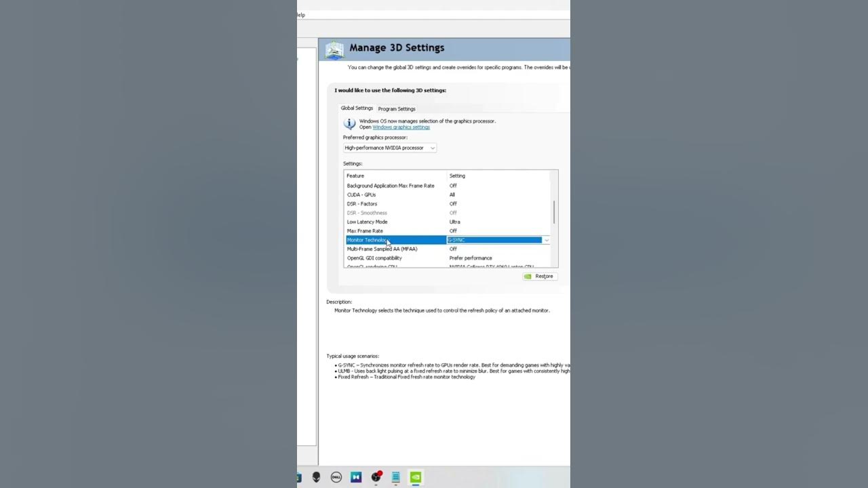
Task: Select the Monitor Technology feature row
Action: (x=448, y=240)
